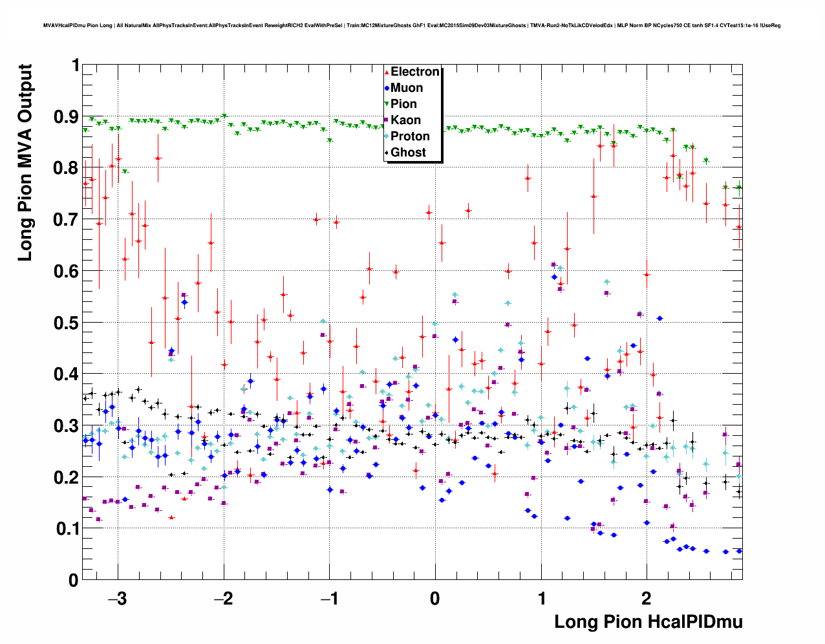Click the plot title text at top
825x644 pixels.
coord(411,26)
